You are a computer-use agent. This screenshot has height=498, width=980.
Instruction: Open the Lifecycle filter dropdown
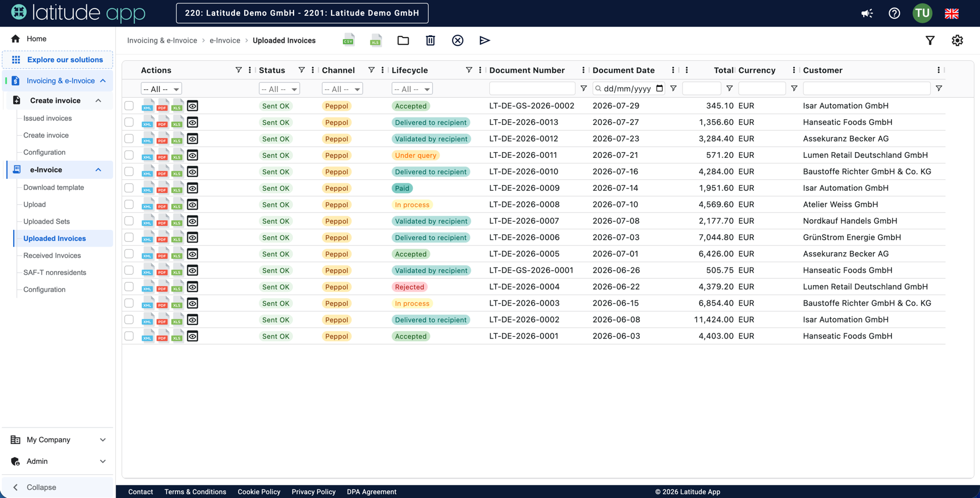[x=412, y=89]
